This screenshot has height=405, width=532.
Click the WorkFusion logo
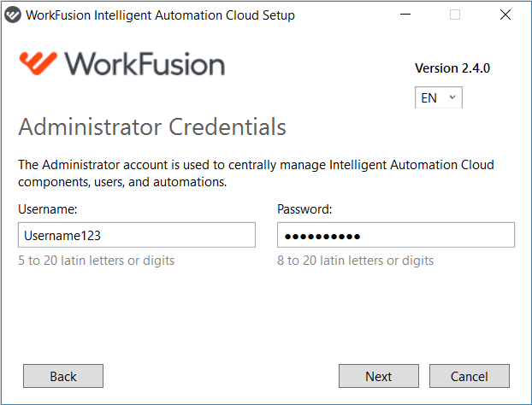tap(122, 63)
